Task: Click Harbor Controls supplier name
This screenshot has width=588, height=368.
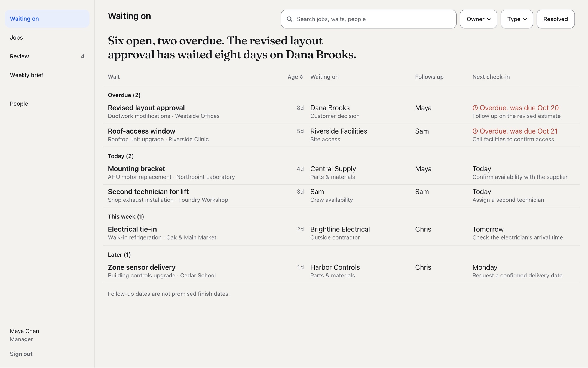Action: tap(335, 267)
